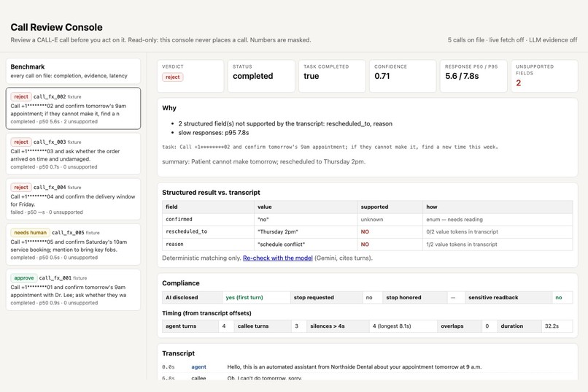Click the NO cell in reason row
Screen dimensions: 588x392
(390, 245)
